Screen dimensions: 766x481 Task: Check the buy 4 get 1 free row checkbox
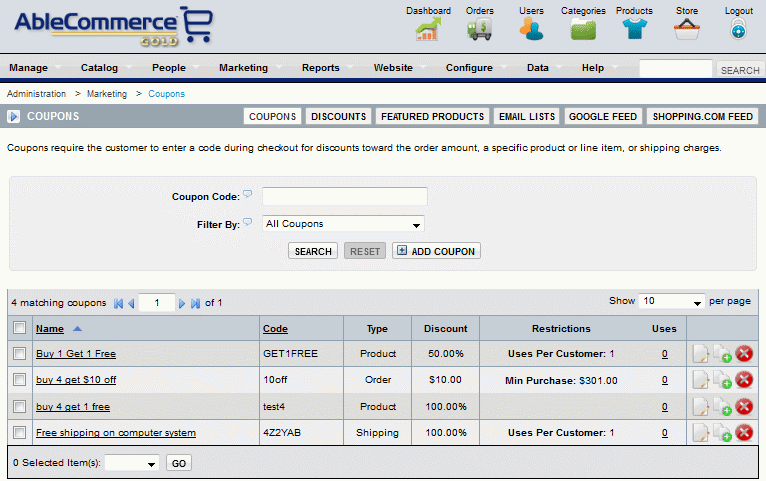pos(20,406)
